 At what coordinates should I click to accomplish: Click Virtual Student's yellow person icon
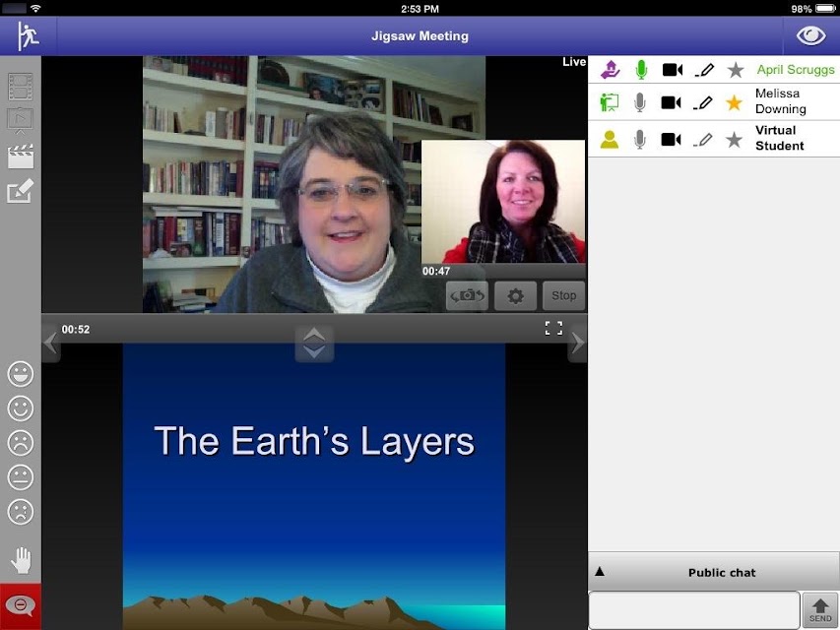(610, 139)
